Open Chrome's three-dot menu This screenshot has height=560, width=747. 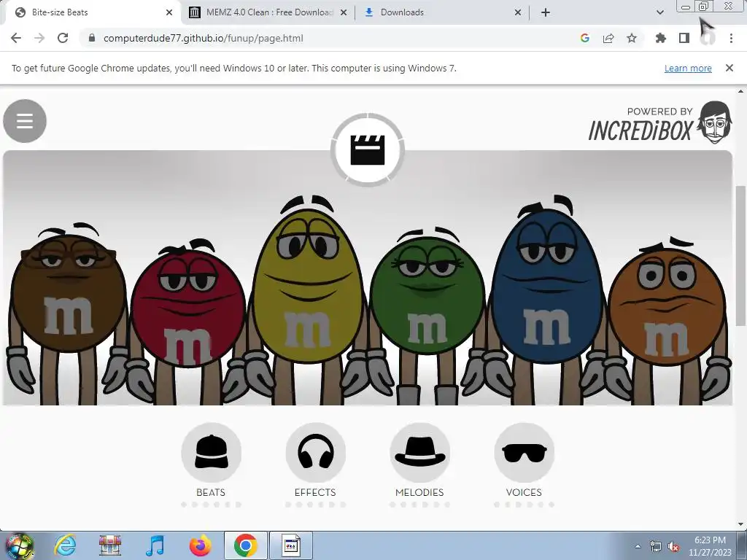click(731, 38)
